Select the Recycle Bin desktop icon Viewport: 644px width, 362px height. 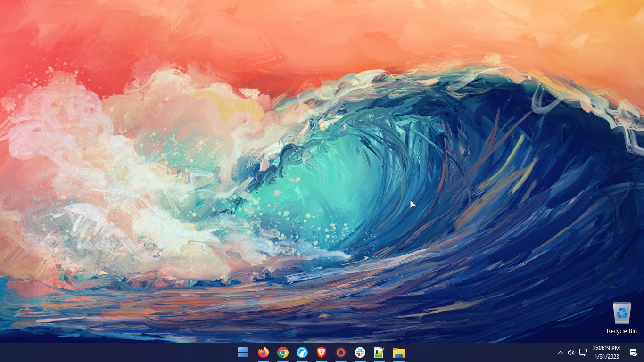(622, 318)
